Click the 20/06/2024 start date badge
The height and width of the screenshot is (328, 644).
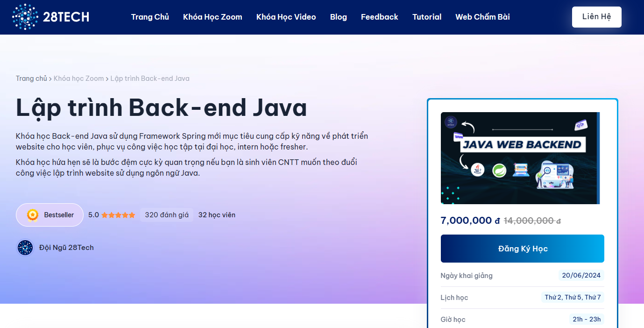[581, 275]
